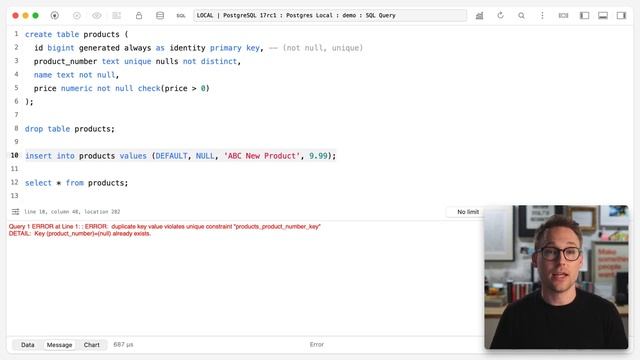Image resolution: width=640 pixels, height=360 pixels.
Task: Toggle the bottom panel
Action: click(x=603, y=16)
